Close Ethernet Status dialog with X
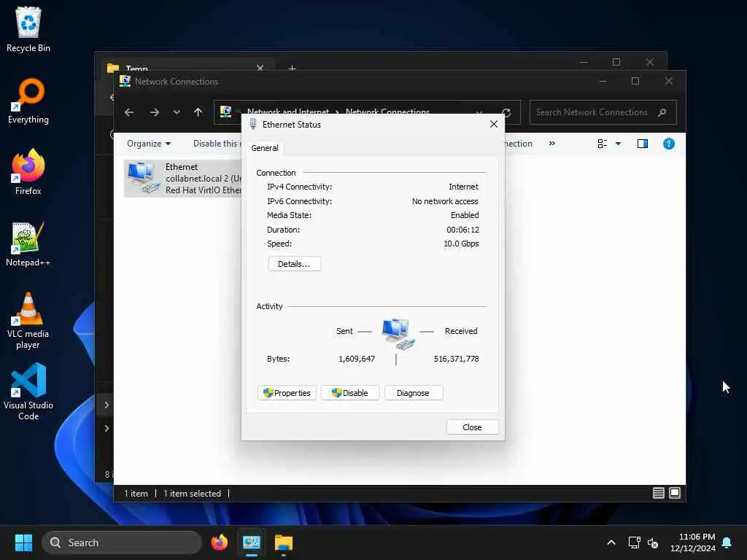This screenshot has height=560, width=747. 494,124
